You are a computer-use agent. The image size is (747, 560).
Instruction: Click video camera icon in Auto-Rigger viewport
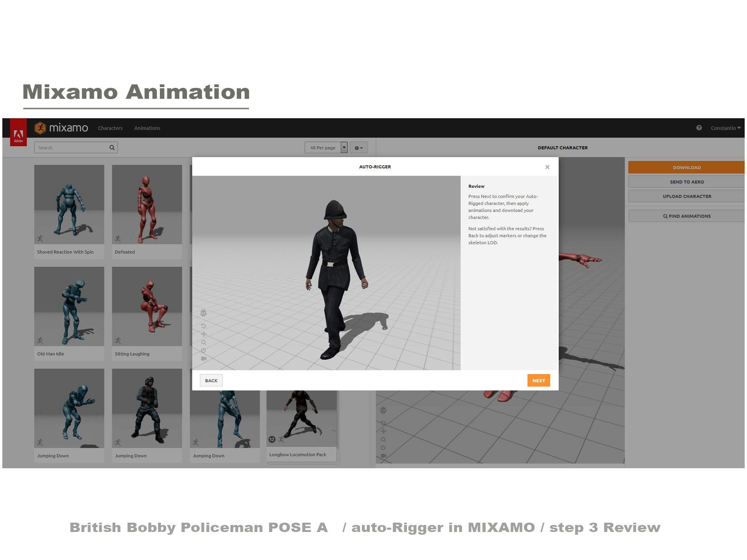tap(203, 359)
